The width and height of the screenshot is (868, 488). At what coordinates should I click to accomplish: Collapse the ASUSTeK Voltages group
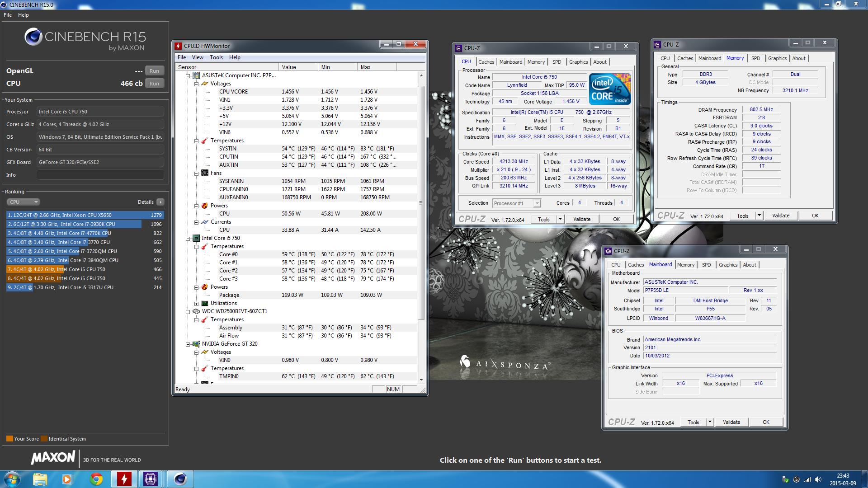click(x=196, y=84)
